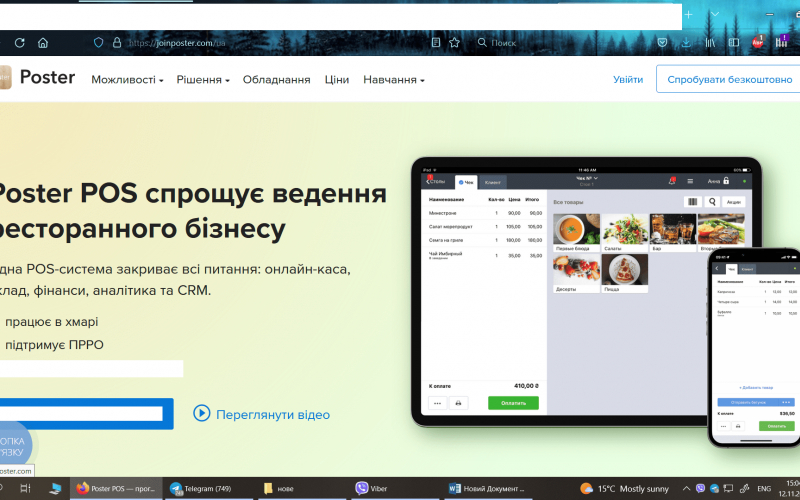
Task: Click Семга на гриле receipt row
Action: pos(484,240)
